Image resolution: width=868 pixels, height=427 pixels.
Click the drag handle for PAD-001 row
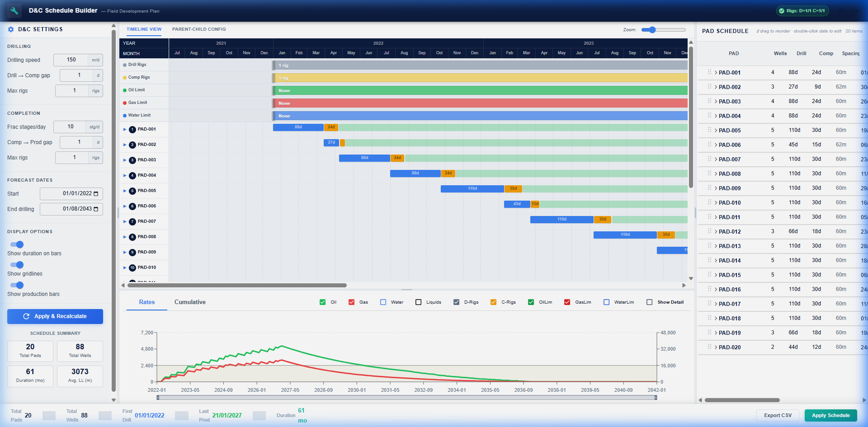click(709, 72)
